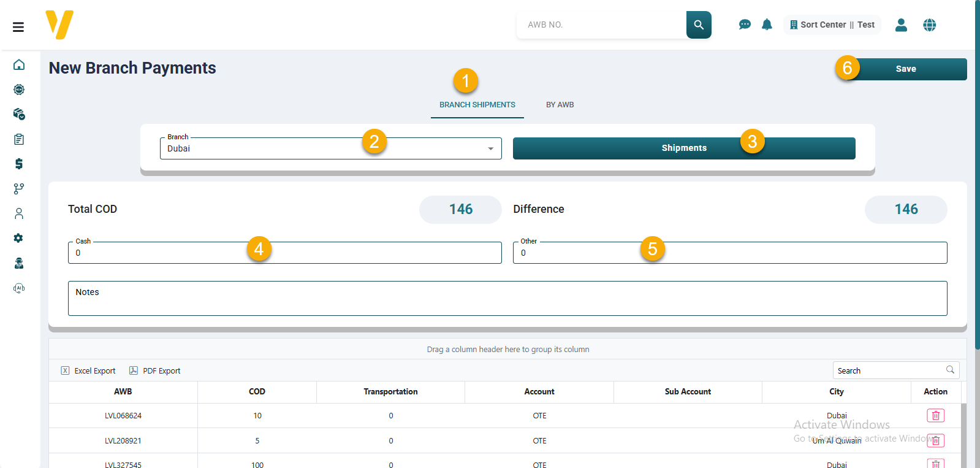Viewport: 980px width, 468px height.
Task: Focus the Cash amount input field
Action: tap(159, 253)
